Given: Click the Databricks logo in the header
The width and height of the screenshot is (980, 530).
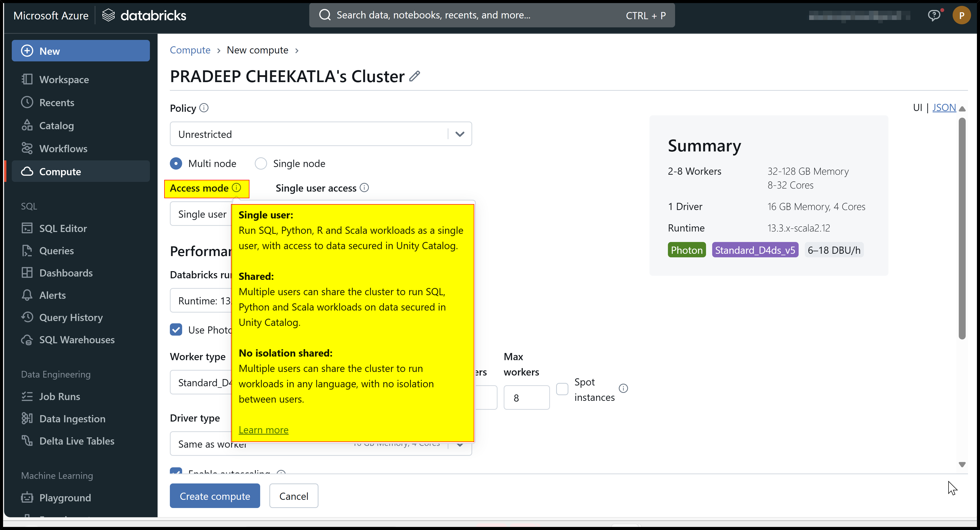Looking at the screenshot, I should coord(144,15).
